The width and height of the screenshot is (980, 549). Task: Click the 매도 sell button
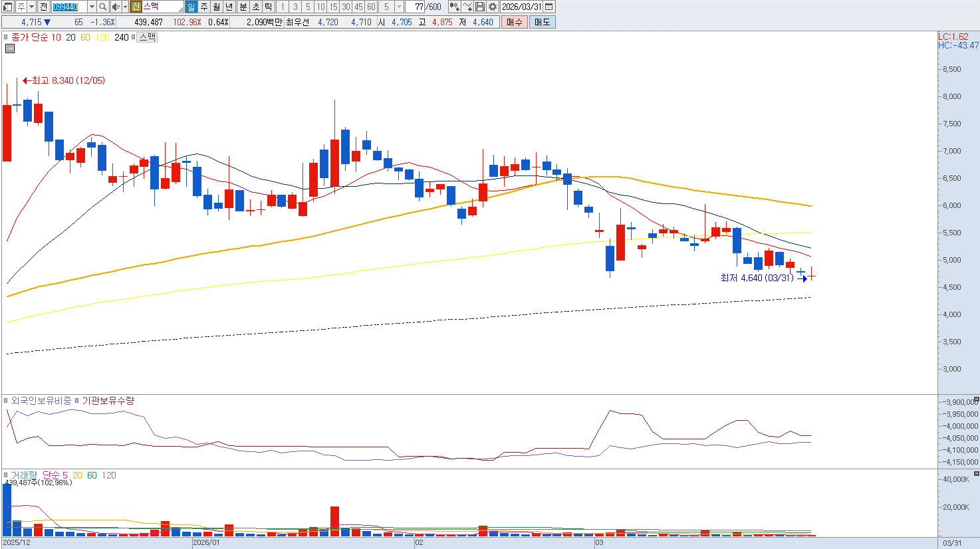543,22
